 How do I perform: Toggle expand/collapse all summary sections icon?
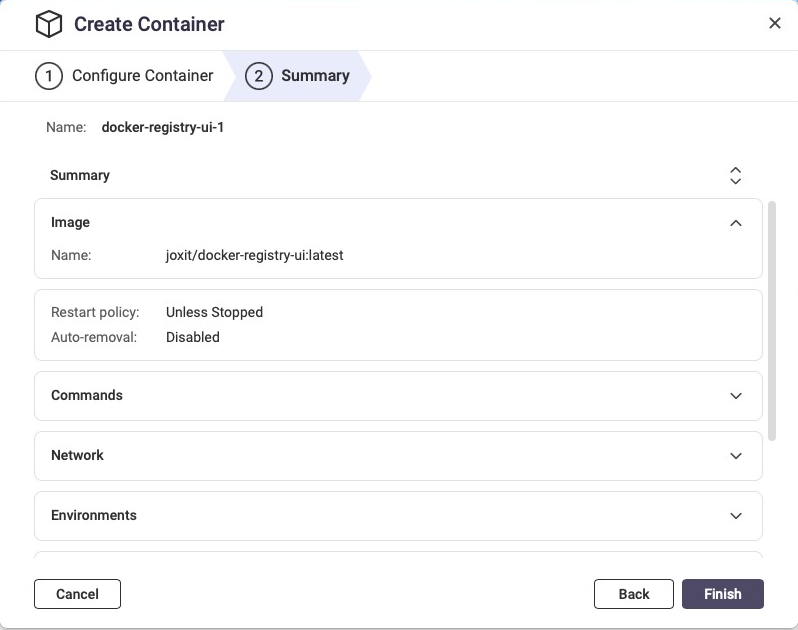[x=735, y=176]
